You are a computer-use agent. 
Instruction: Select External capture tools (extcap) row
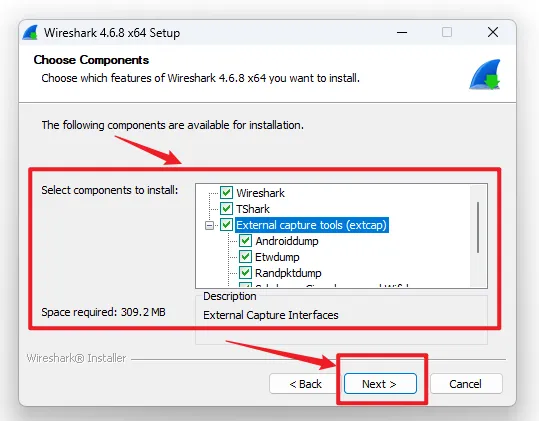tap(311, 225)
